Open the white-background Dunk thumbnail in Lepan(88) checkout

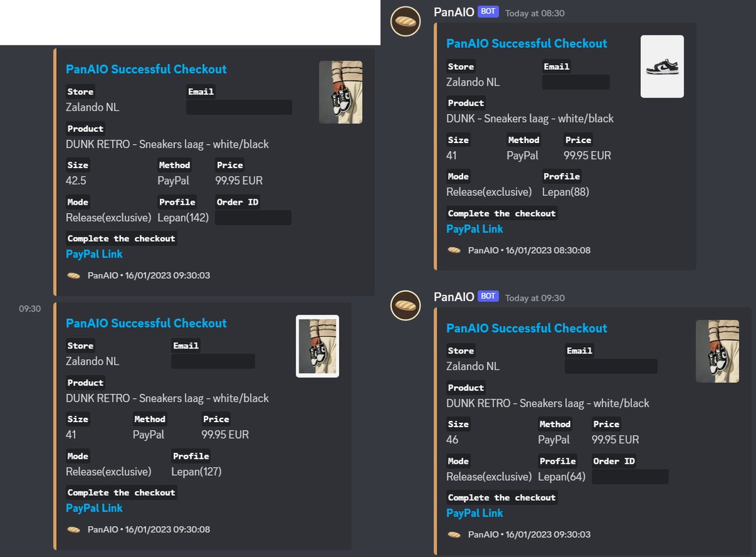[x=662, y=66]
